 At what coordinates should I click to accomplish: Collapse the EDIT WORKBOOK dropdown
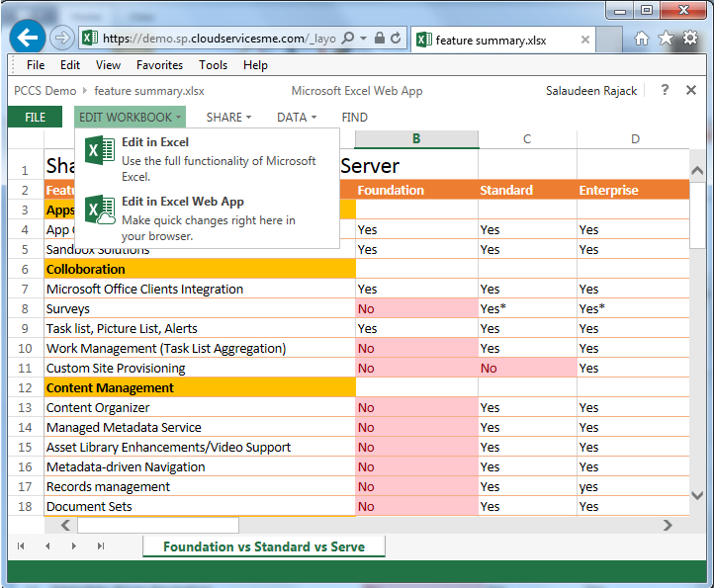coord(131,117)
